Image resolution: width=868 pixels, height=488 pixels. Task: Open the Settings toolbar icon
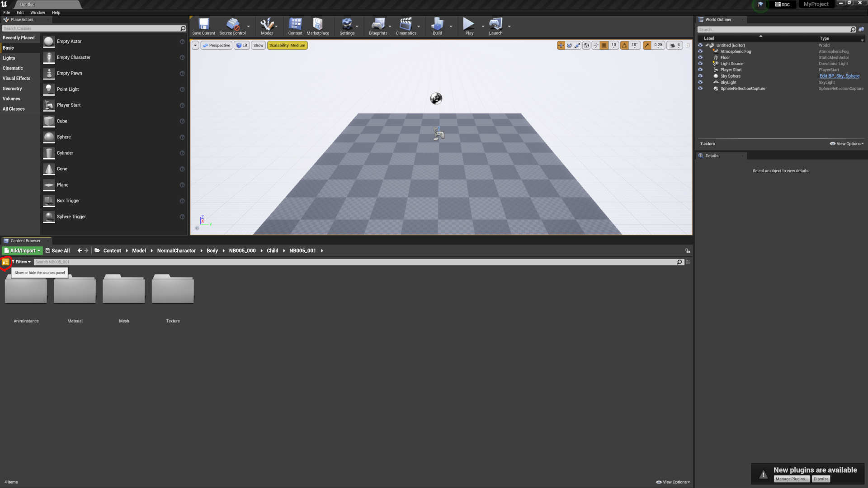347,26
